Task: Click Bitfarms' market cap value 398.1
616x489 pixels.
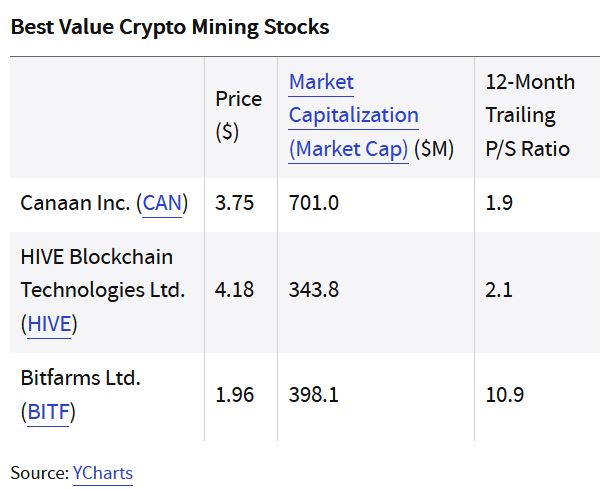Action: (314, 394)
